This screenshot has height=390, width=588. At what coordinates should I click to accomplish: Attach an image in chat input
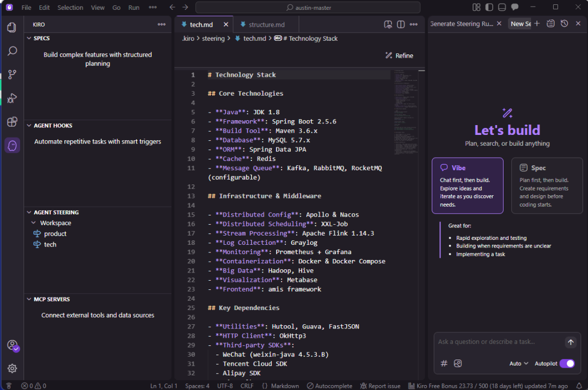458,363
